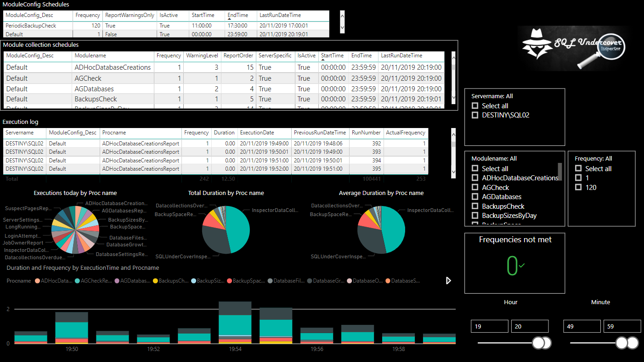Click the Hour input showing 19
The image size is (644, 362).
coord(489,326)
